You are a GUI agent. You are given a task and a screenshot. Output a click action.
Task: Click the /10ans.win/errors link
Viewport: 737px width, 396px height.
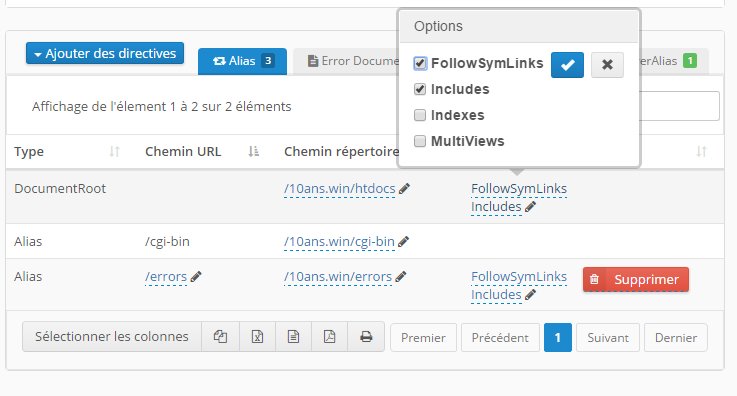(338, 277)
